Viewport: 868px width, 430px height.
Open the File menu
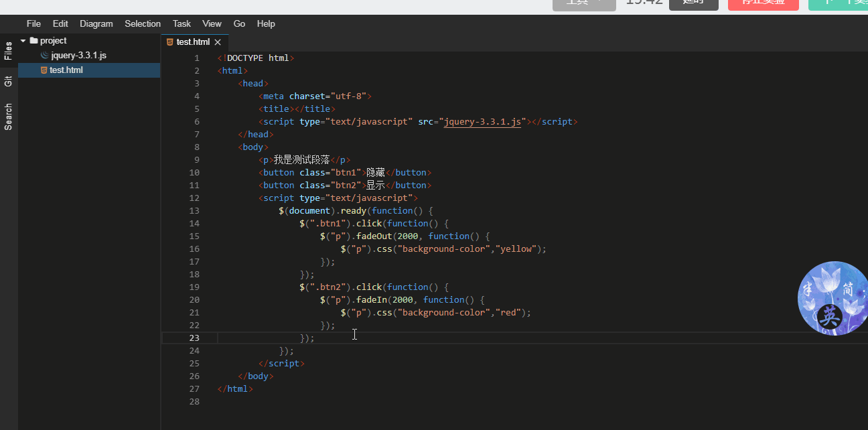pyautogui.click(x=33, y=23)
